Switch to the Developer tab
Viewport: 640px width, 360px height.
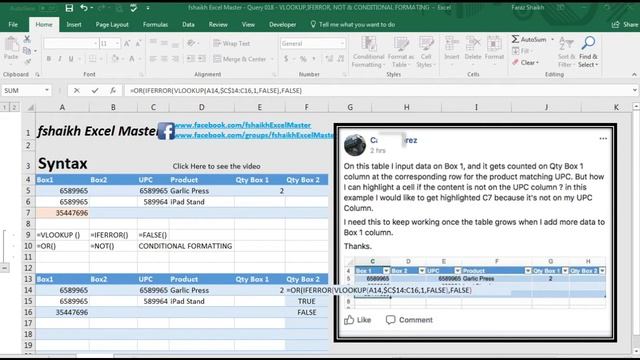[x=282, y=24]
